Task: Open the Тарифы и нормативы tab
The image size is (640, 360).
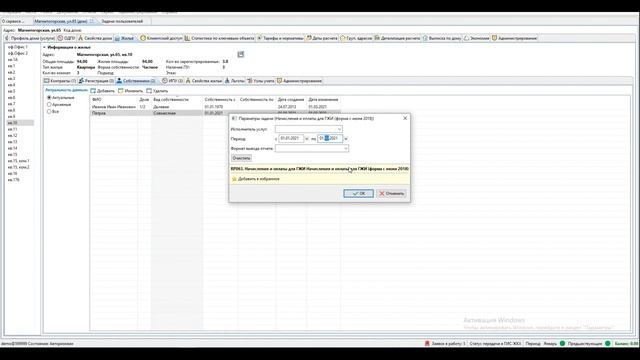Action: point(280,38)
